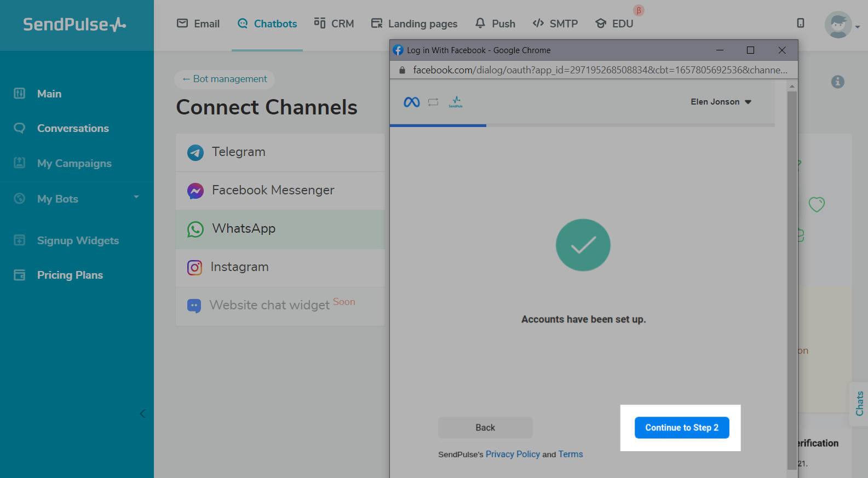Open the CRM tab
The height and width of the screenshot is (478, 868).
pos(334,24)
